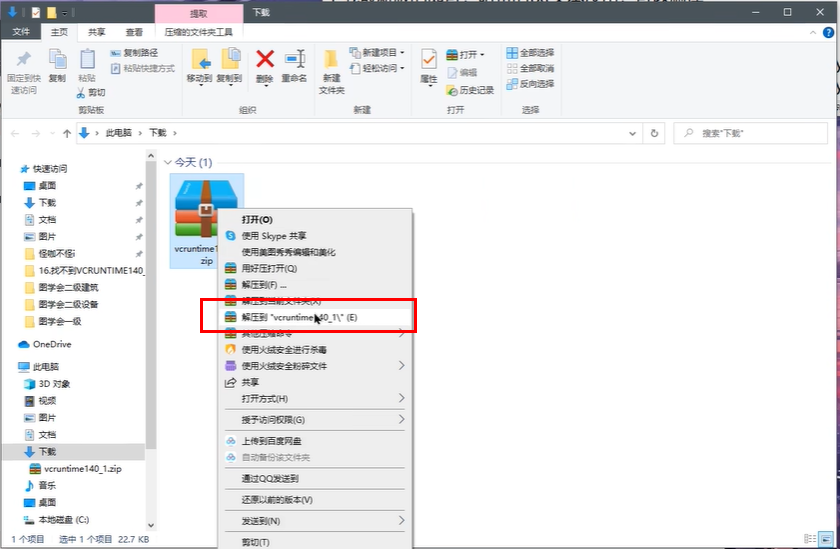This screenshot has width=840, height=549.
Task: Click Select all in ribbon
Action: pos(530,52)
